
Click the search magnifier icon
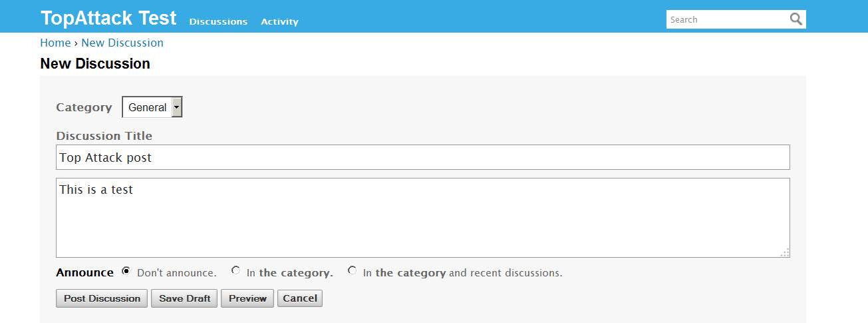tap(796, 19)
